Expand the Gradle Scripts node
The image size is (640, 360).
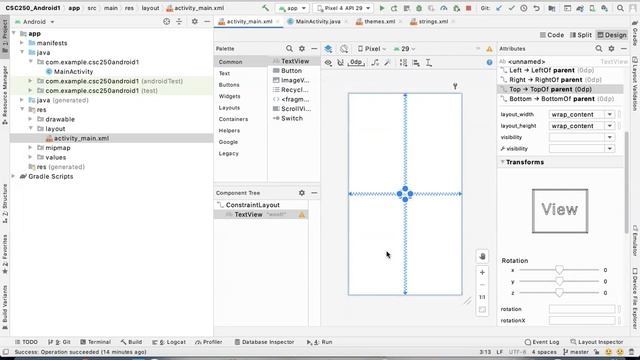pos(13,176)
